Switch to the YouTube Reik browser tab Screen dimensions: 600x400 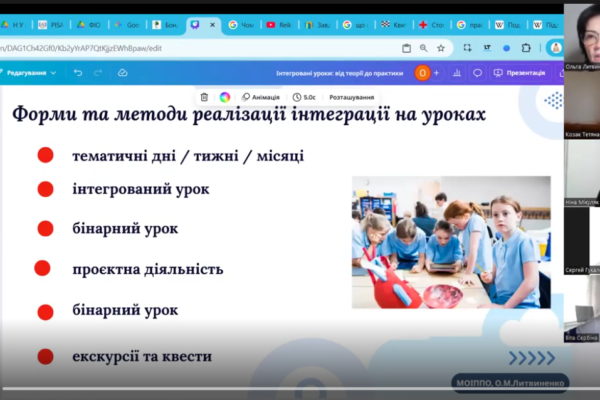tap(279, 24)
